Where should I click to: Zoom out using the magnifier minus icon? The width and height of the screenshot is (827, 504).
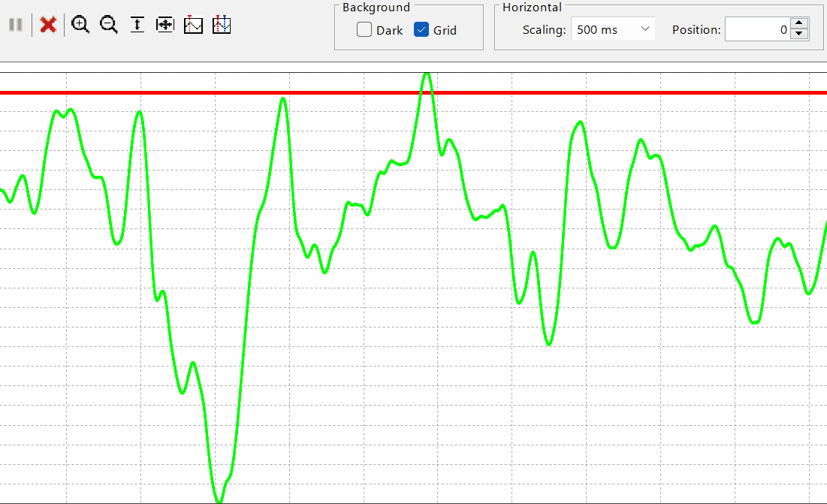point(109,25)
